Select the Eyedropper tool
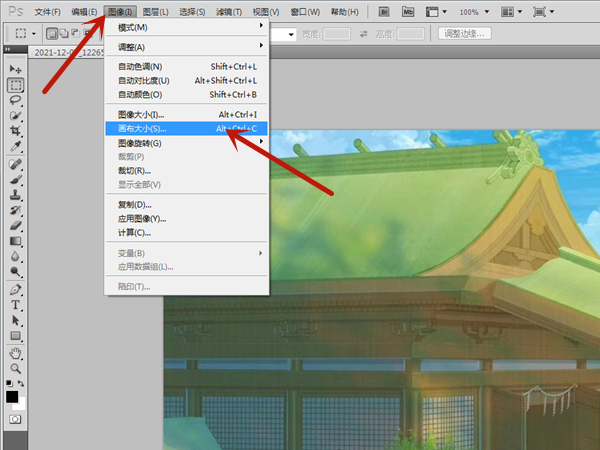600x450 pixels. click(x=15, y=146)
